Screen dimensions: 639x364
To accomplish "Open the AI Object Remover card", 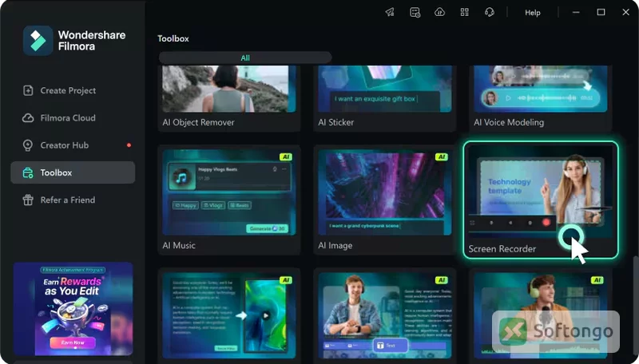I will pos(229,98).
